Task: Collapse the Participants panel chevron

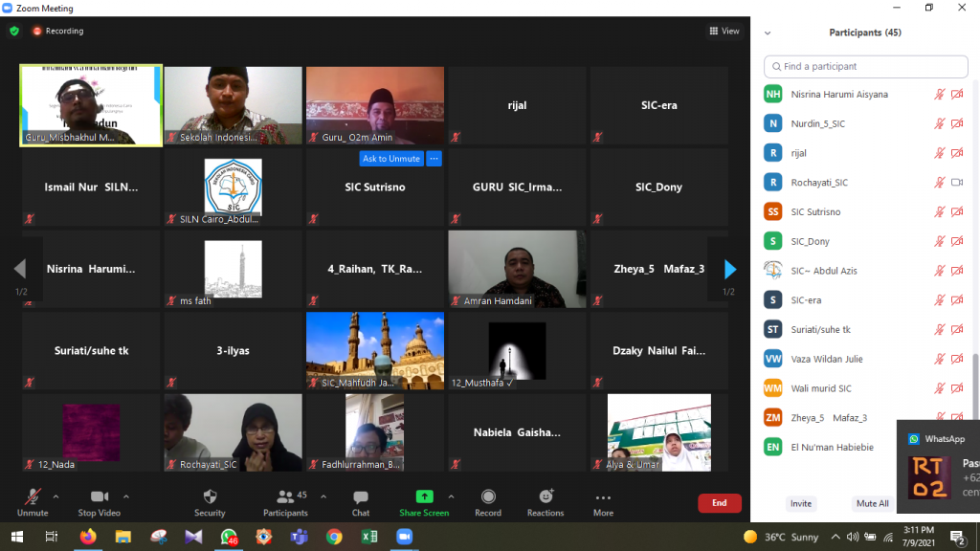Action: point(768,33)
